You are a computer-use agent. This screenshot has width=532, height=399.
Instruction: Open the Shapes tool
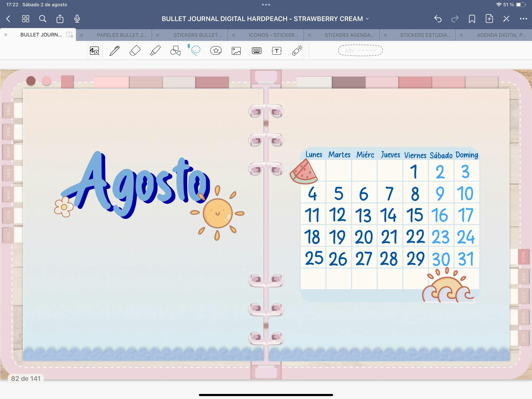[175, 51]
